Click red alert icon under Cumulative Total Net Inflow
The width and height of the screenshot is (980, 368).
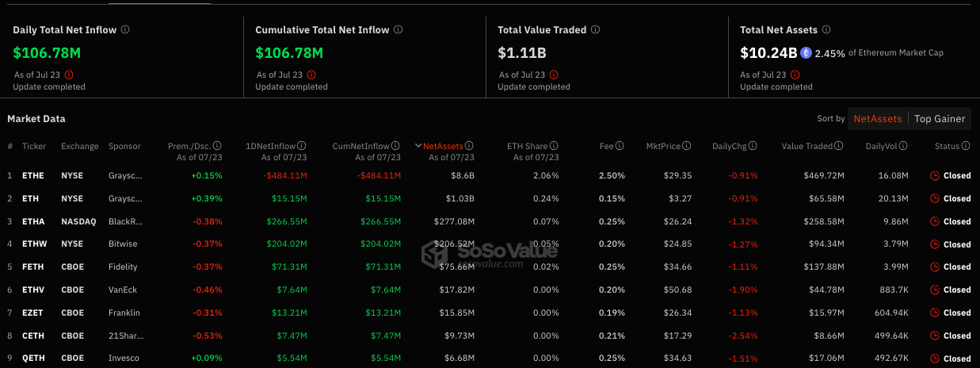311,75
